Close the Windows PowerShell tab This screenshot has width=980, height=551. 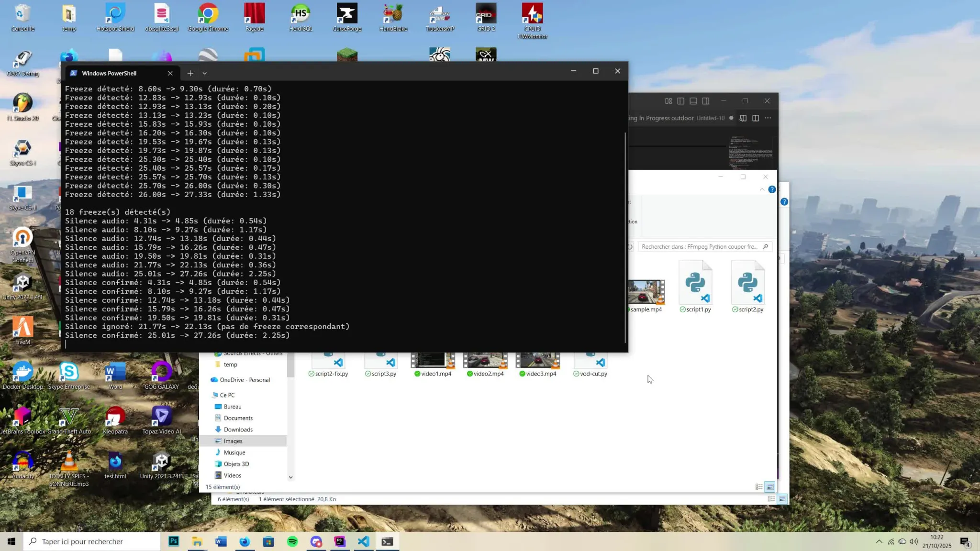click(170, 73)
